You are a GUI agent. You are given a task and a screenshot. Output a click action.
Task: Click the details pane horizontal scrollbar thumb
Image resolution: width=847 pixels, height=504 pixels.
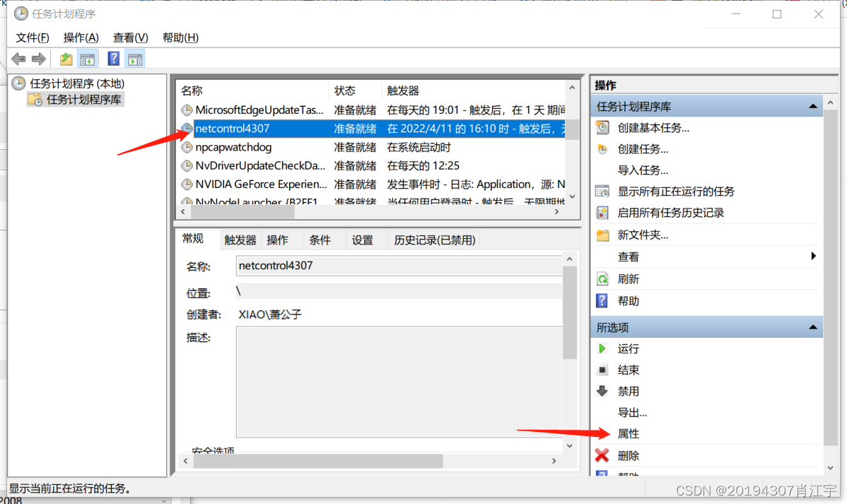coord(318,461)
